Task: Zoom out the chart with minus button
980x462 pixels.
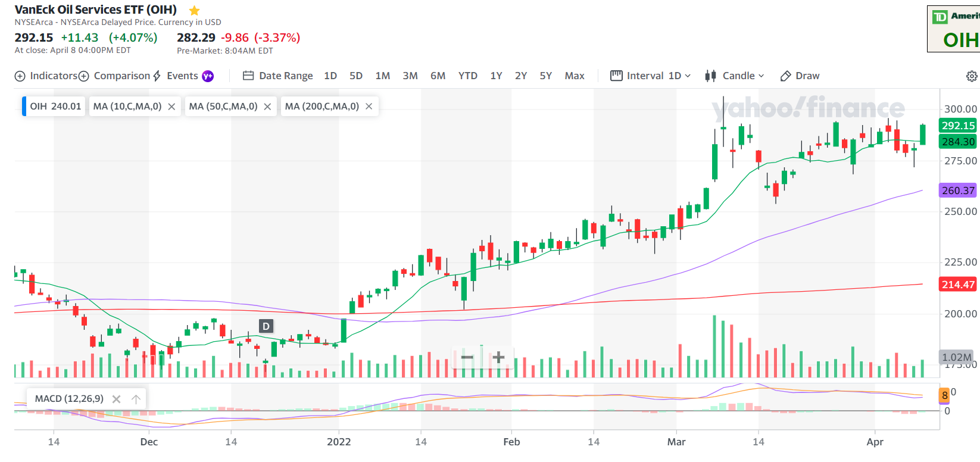Action: click(x=467, y=357)
